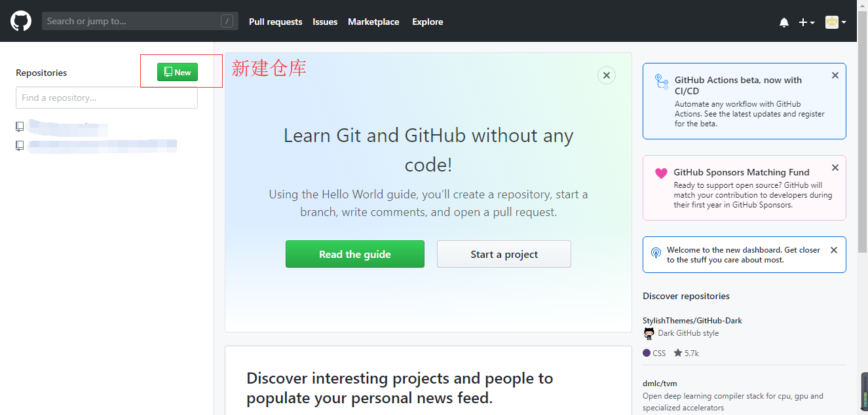This screenshot has width=868, height=415.
Task: Click the Repositories sidebar heading
Action: 41,73
